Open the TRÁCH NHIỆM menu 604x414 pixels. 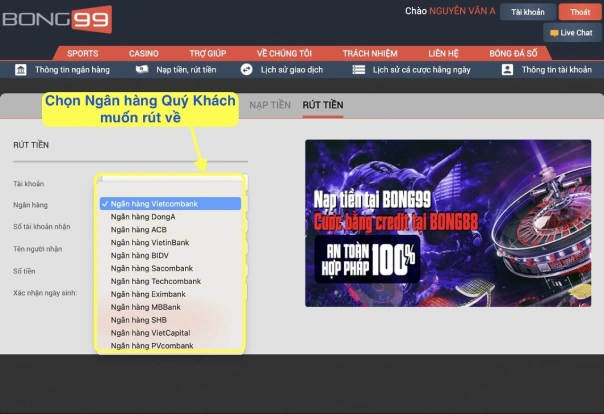click(370, 54)
